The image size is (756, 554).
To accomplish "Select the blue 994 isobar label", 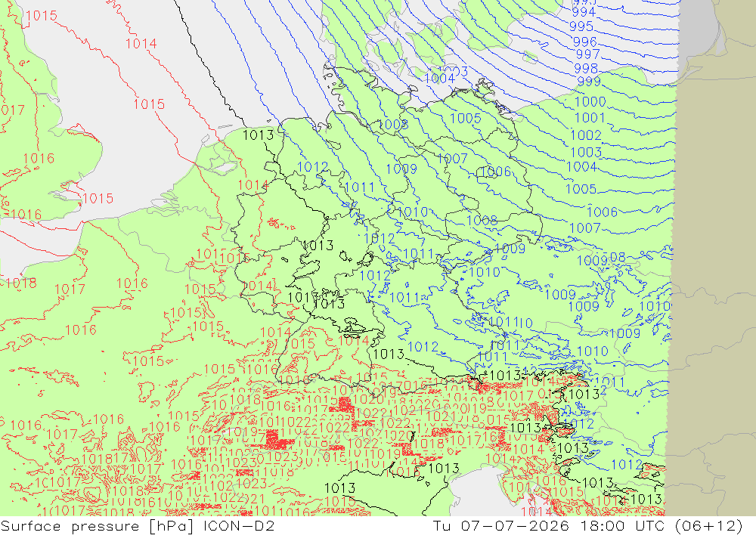I will (584, 12).
